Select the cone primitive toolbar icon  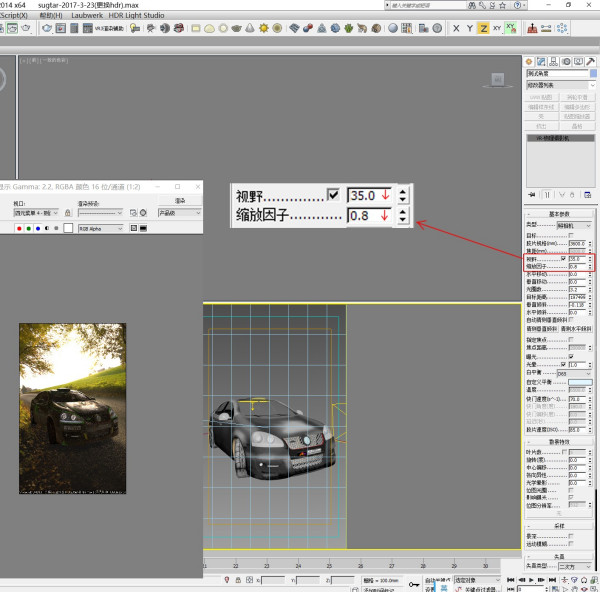(x=250, y=28)
